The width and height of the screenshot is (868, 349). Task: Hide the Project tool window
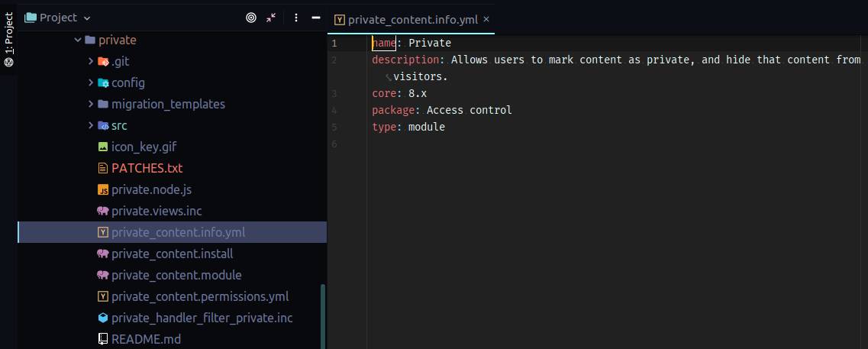pos(317,18)
